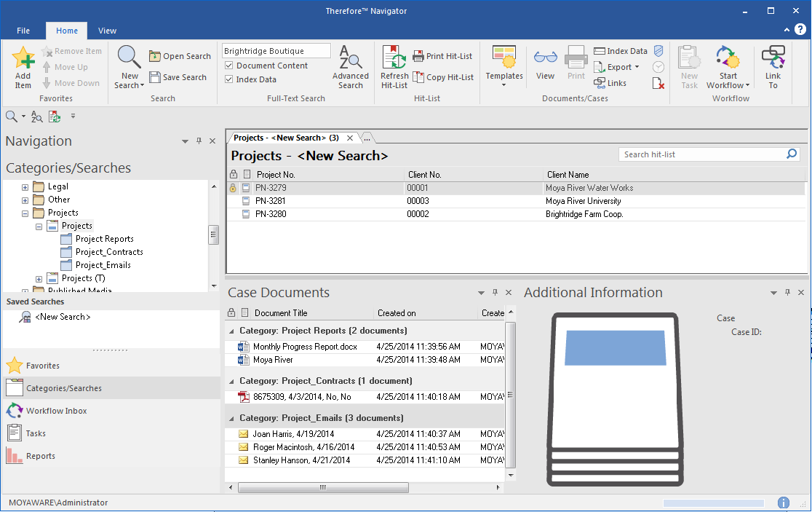Screen dimensions: 812x512
Task: Switch to the View ribbon tab
Action: (107, 31)
